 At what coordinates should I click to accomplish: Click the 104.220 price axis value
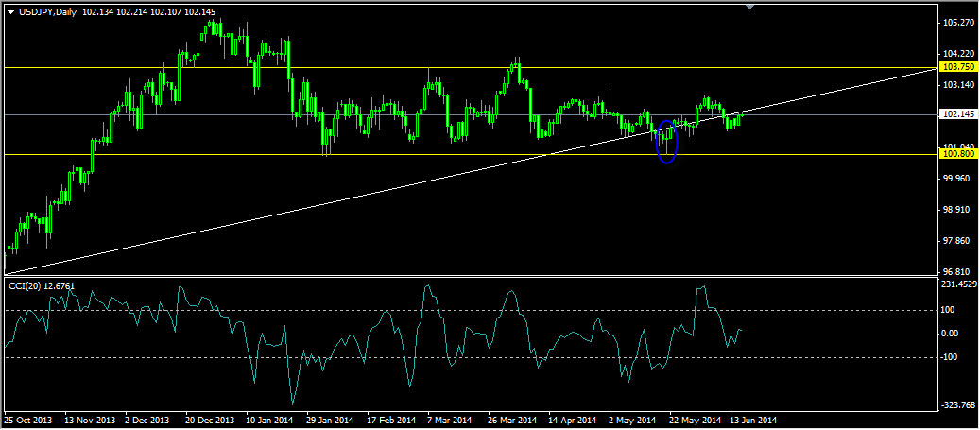958,53
